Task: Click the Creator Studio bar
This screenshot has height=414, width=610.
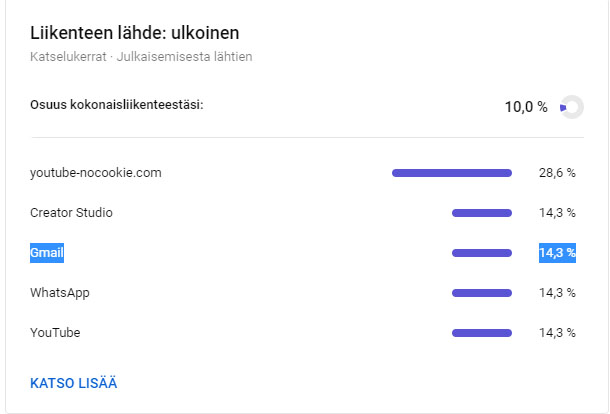Action: tap(482, 213)
